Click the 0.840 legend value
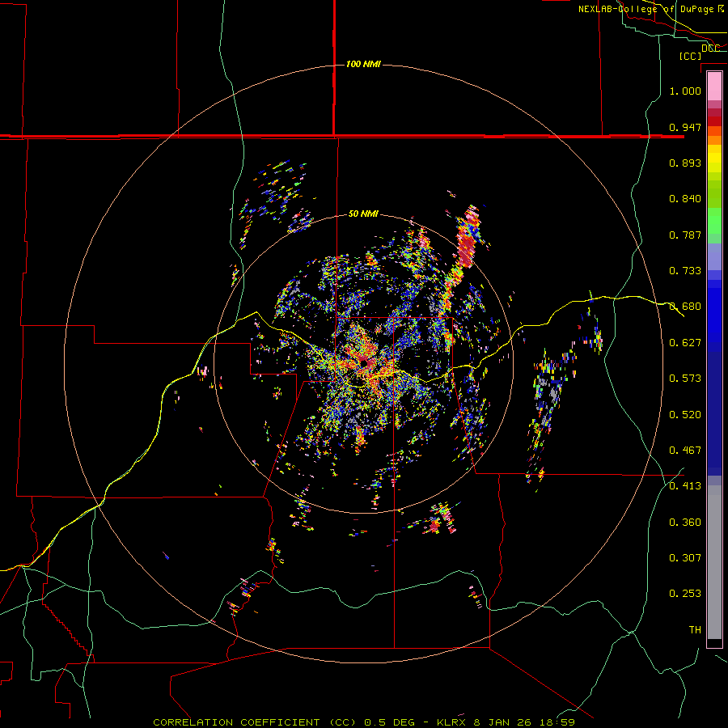This screenshot has width=728, height=728. (x=685, y=199)
